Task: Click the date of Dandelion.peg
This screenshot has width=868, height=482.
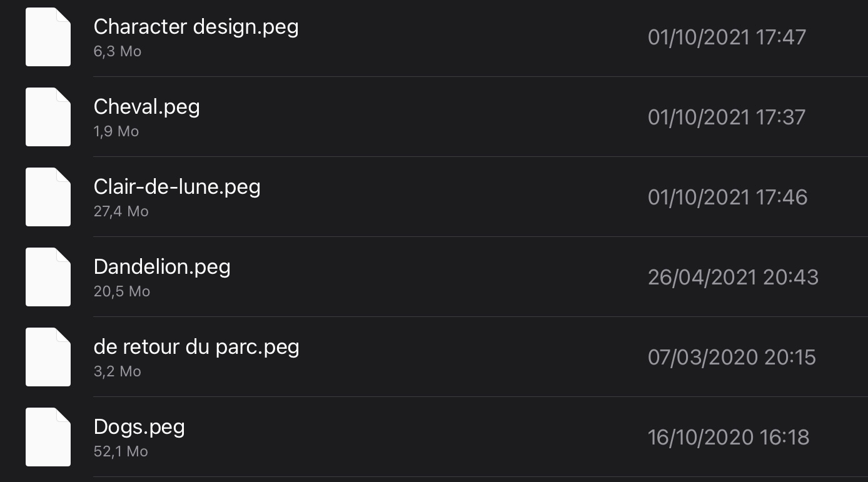Action: click(732, 276)
